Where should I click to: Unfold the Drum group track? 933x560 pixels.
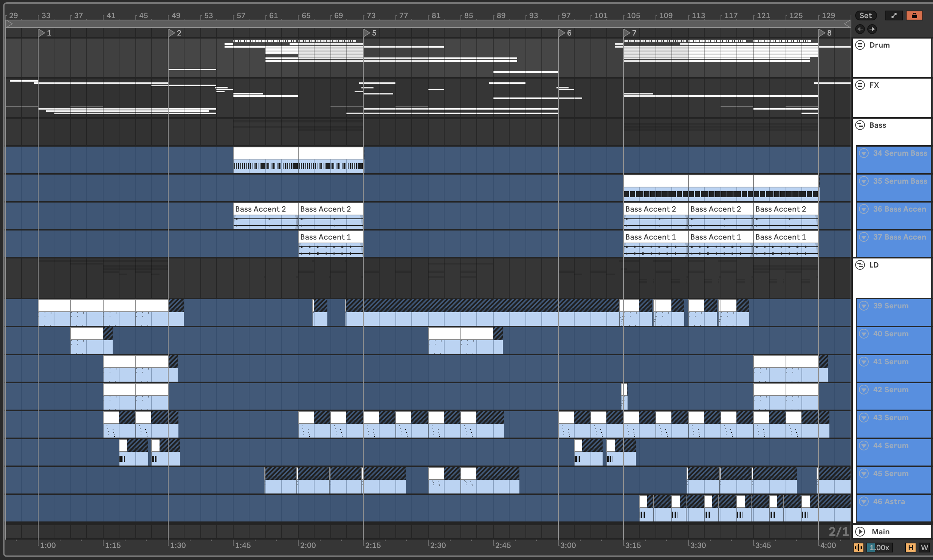click(860, 45)
